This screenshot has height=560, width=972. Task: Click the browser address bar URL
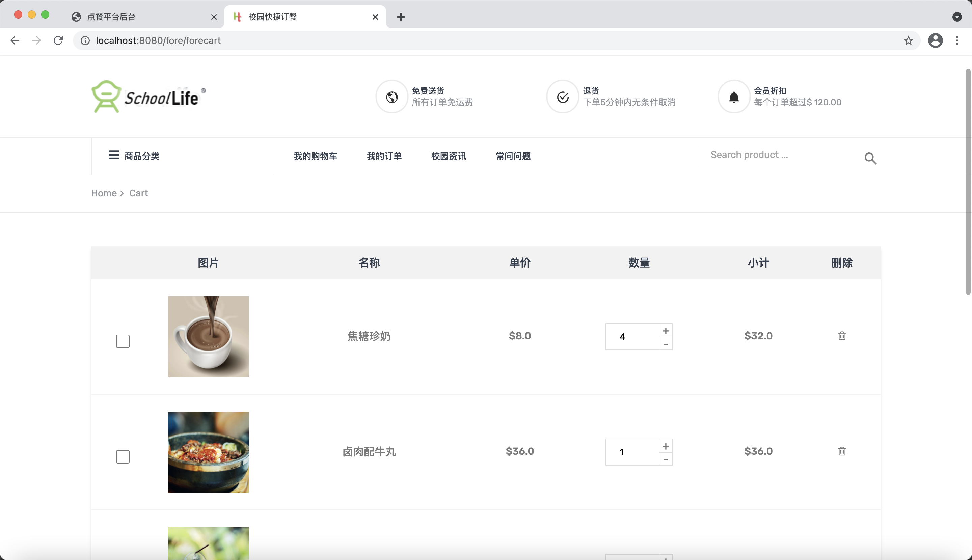[158, 40]
